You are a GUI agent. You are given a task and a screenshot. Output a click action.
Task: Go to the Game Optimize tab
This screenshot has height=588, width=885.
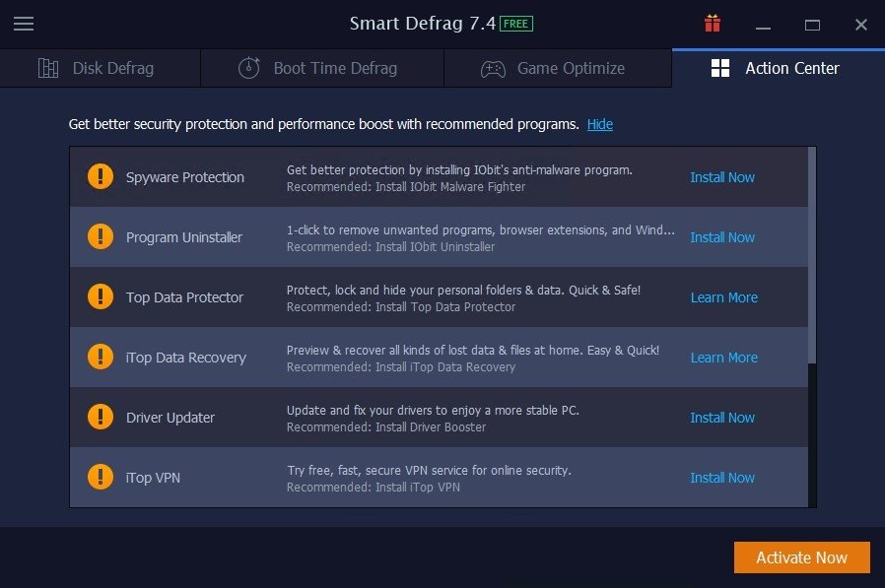pyautogui.click(x=558, y=68)
